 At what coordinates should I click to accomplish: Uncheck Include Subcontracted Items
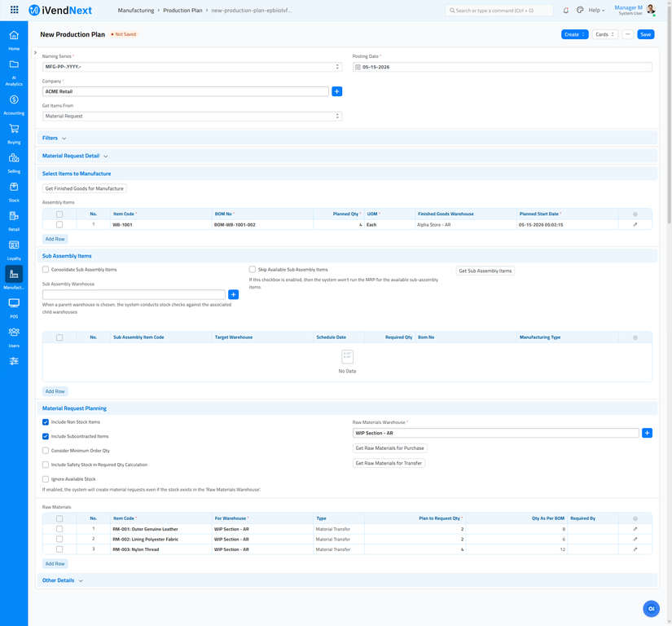point(46,436)
